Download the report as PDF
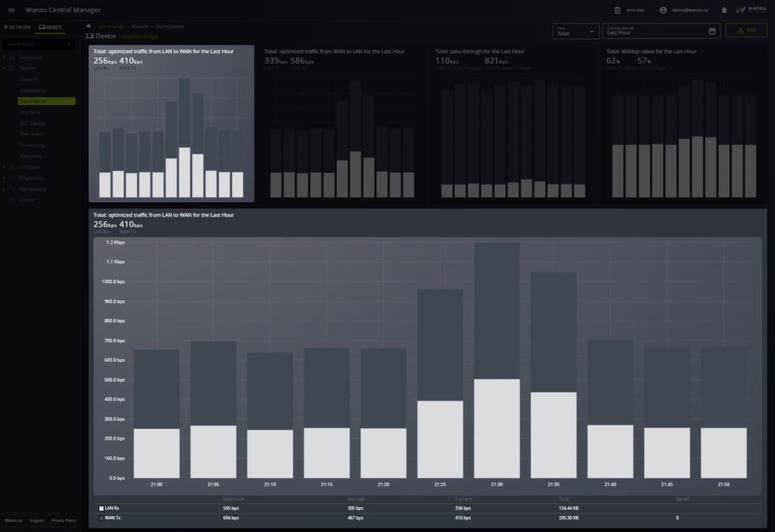 tap(745, 31)
